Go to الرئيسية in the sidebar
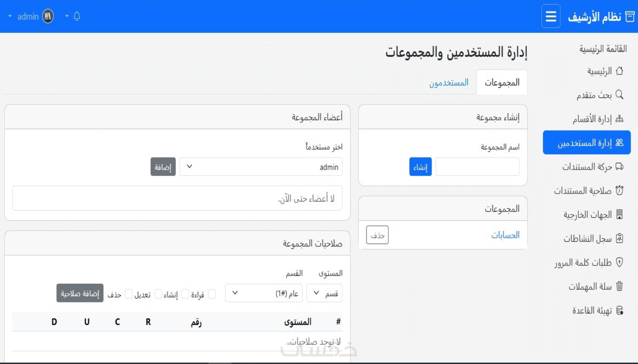The height and width of the screenshot is (364, 638). pos(587,71)
